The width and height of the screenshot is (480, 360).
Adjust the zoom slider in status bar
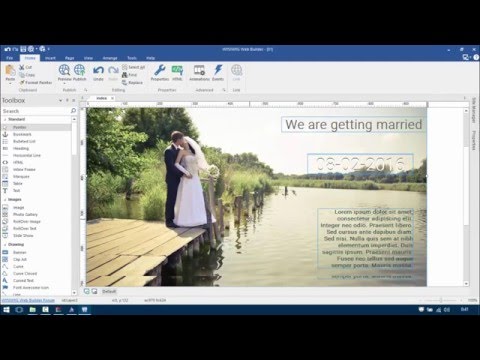point(441,300)
